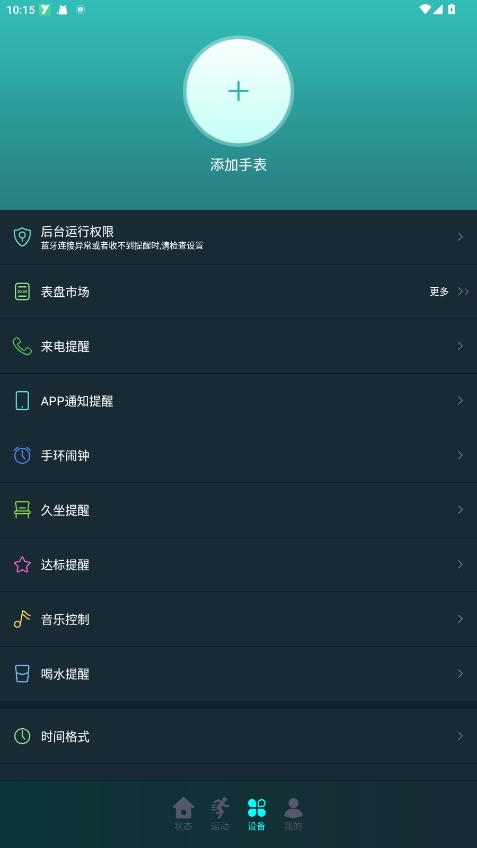This screenshot has width=477, height=848.
Task: Tap the 添加手表 label
Action: pos(238,165)
